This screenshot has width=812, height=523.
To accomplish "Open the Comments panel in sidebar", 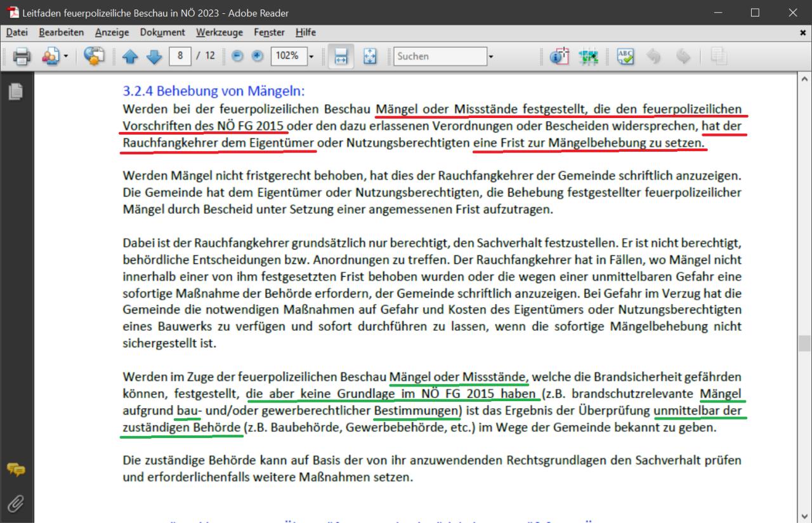I will click(15, 470).
